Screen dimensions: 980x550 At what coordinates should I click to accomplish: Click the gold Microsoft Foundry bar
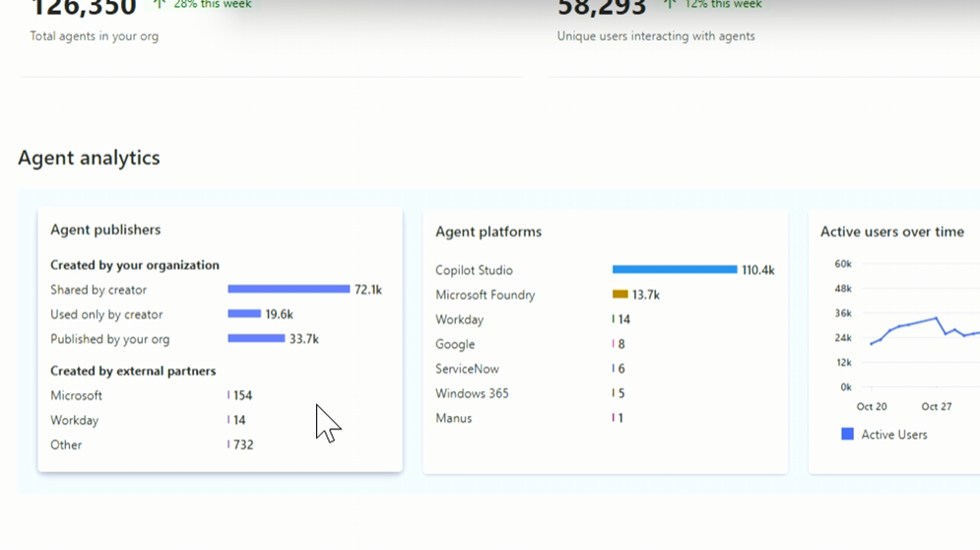pos(620,295)
